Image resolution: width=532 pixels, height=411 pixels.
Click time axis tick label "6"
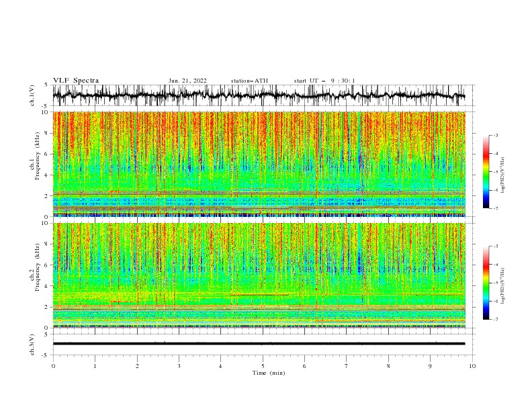304,366
